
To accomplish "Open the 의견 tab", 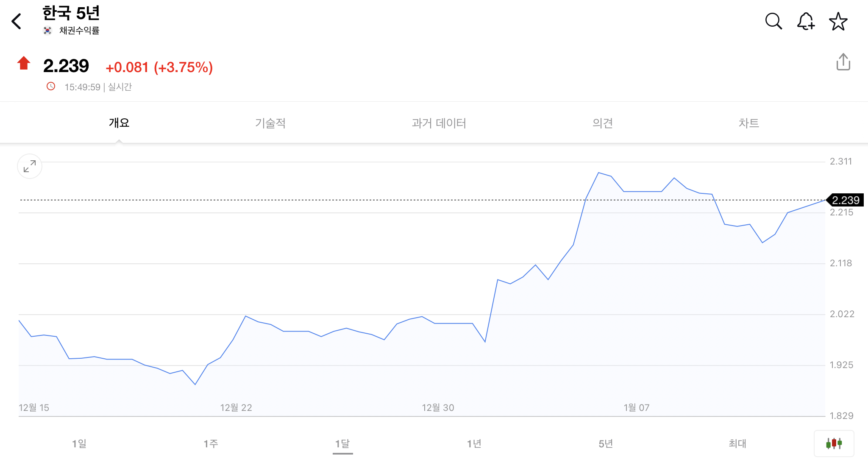I will [x=603, y=123].
